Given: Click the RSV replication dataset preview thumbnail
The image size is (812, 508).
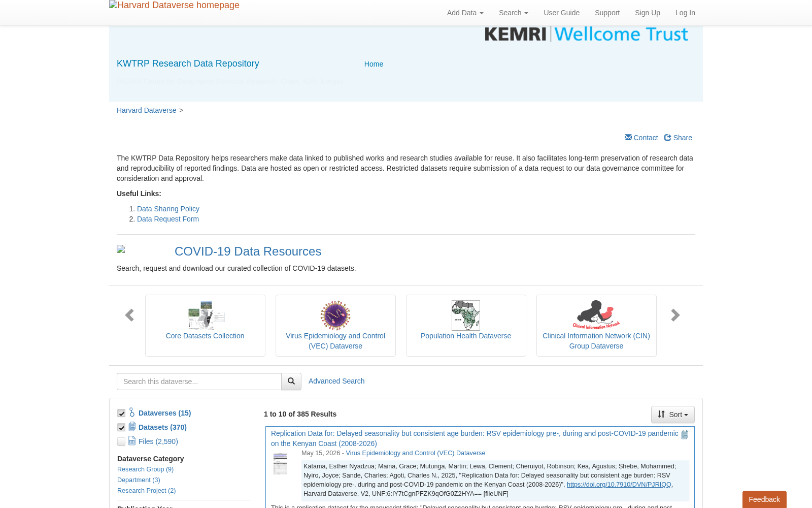Looking at the screenshot, I should pyautogui.click(x=280, y=464).
